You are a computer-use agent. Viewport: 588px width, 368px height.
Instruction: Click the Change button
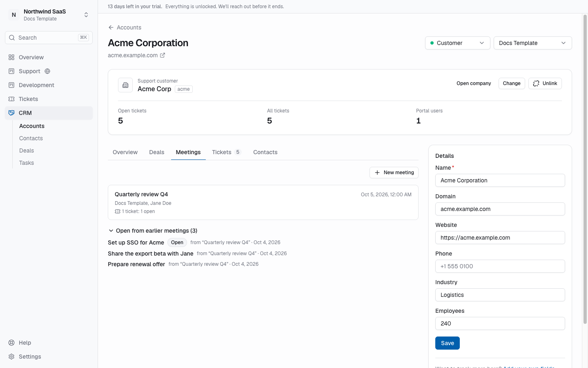[x=512, y=83]
